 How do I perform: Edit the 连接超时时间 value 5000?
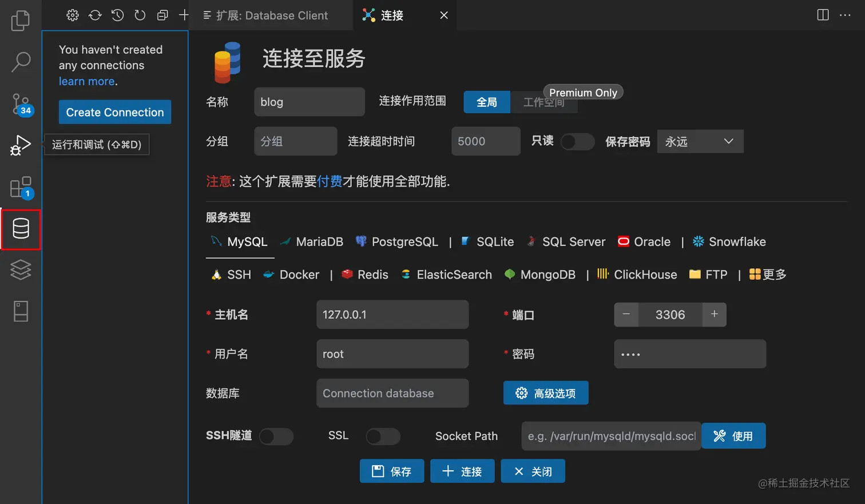(486, 141)
